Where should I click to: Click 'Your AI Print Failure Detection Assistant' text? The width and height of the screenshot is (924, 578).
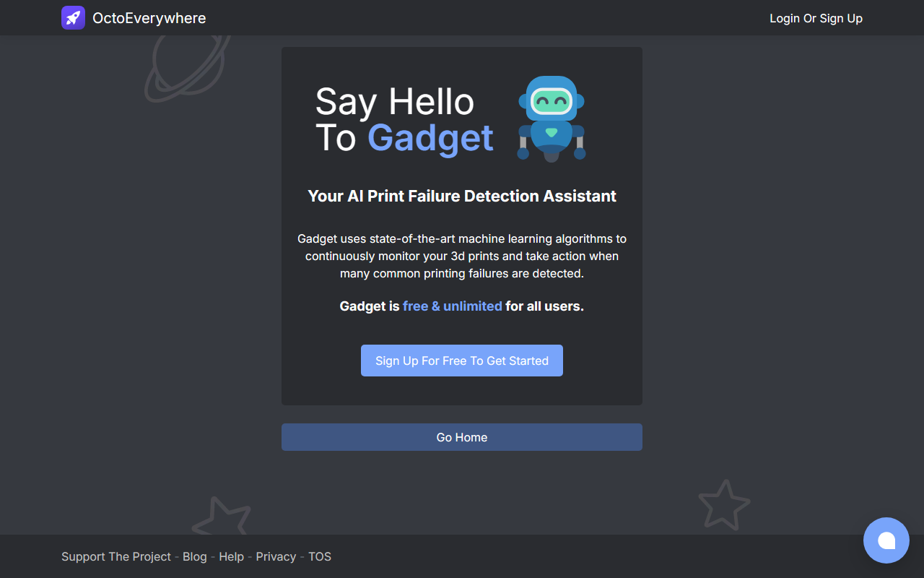point(462,196)
